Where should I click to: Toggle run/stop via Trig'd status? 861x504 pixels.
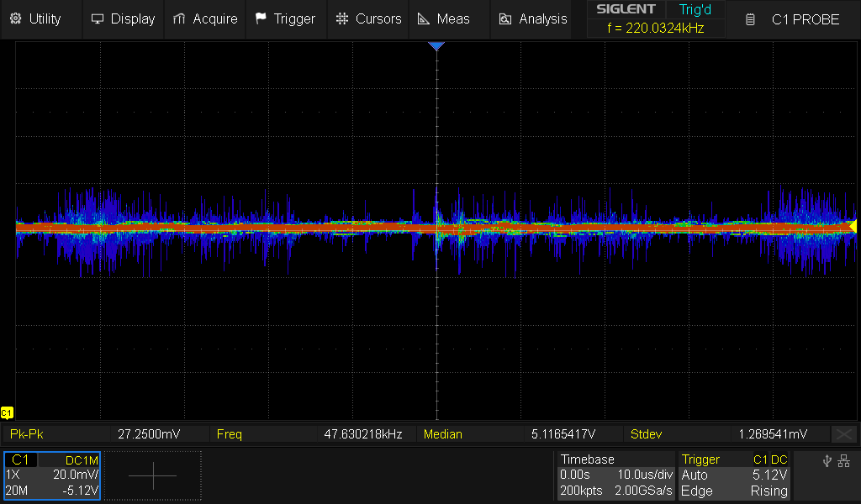click(x=695, y=10)
